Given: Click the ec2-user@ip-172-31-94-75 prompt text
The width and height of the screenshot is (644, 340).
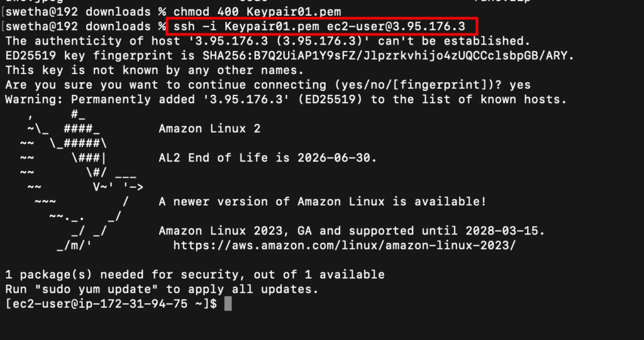Looking at the screenshot, I should (111, 304).
